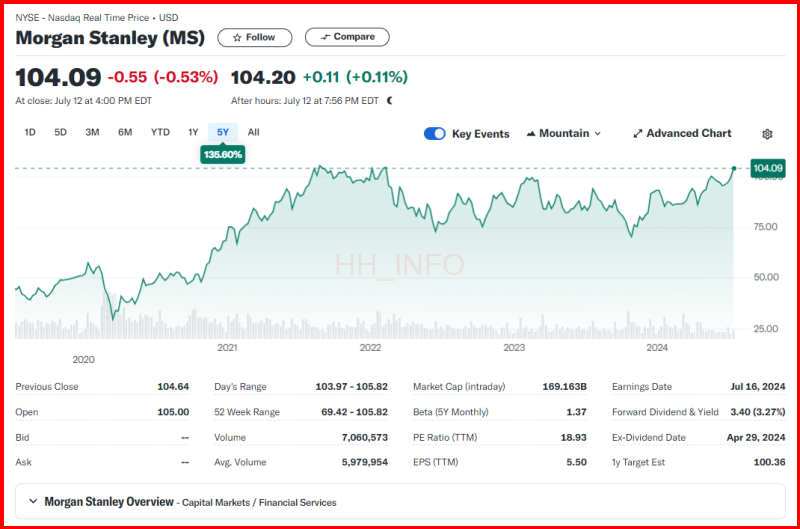Click the Volume value 7,060,573
Image resolution: width=800 pixels, height=529 pixels.
click(365, 438)
